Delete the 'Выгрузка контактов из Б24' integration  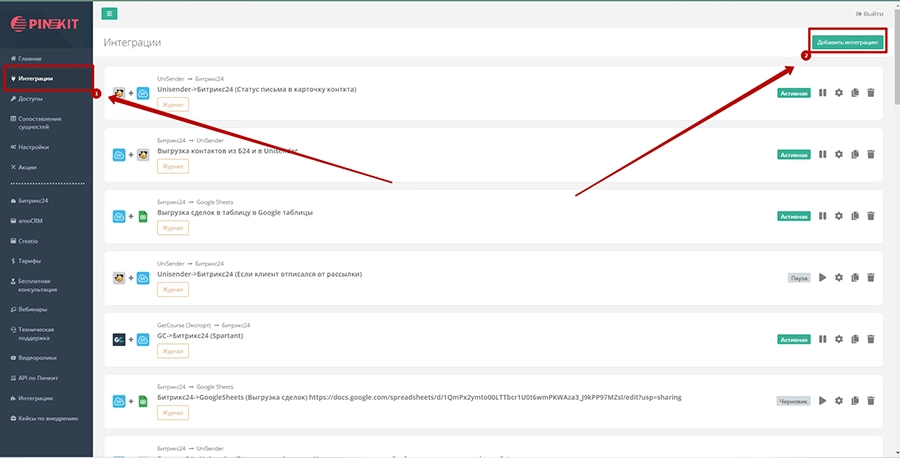point(870,154)
